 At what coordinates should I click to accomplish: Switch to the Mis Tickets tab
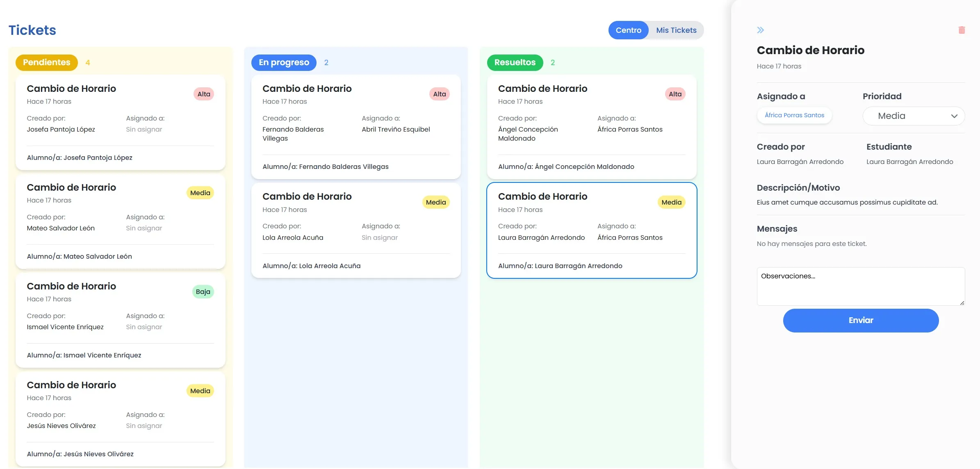[676, 30]
